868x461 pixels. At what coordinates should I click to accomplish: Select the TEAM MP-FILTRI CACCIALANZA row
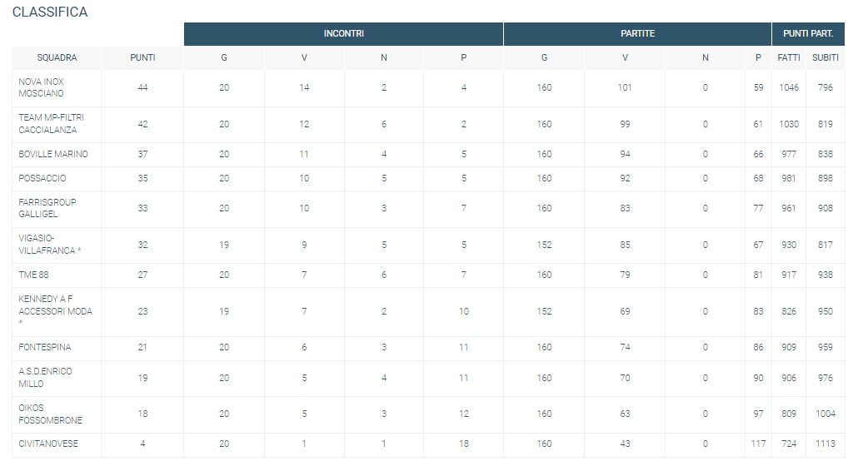428,124
